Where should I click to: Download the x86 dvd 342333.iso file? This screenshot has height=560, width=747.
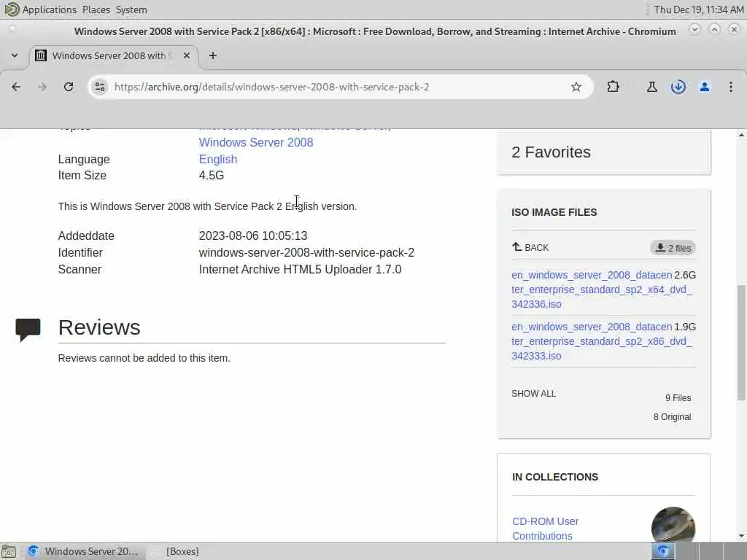coord(601,341)
